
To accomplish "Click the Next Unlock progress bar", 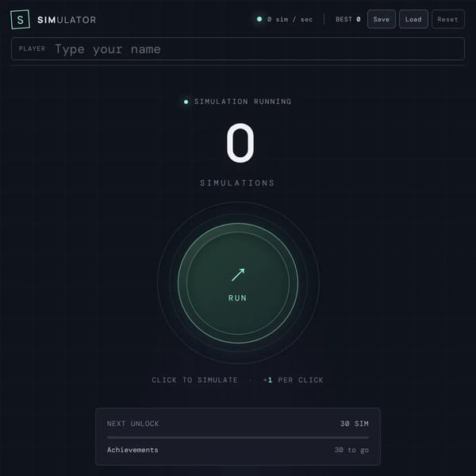I will point(238,437).
